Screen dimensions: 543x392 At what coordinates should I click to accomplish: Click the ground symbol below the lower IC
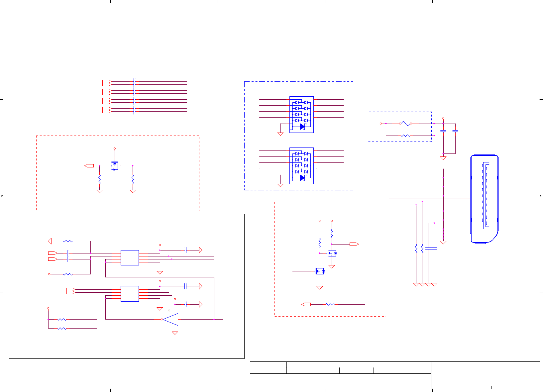[160, 309]
